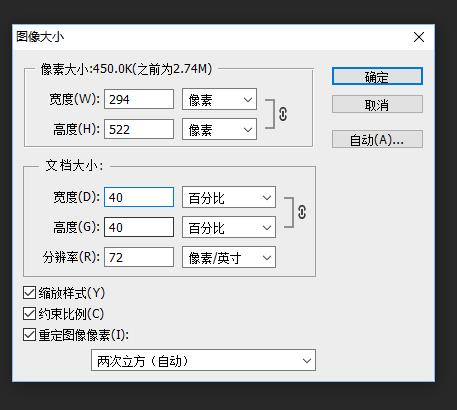Image resolution: width=457 pixels, height=410 pixels.
Task: Click the 分辨率(R) input field
Action: click(x=139, y=257)
